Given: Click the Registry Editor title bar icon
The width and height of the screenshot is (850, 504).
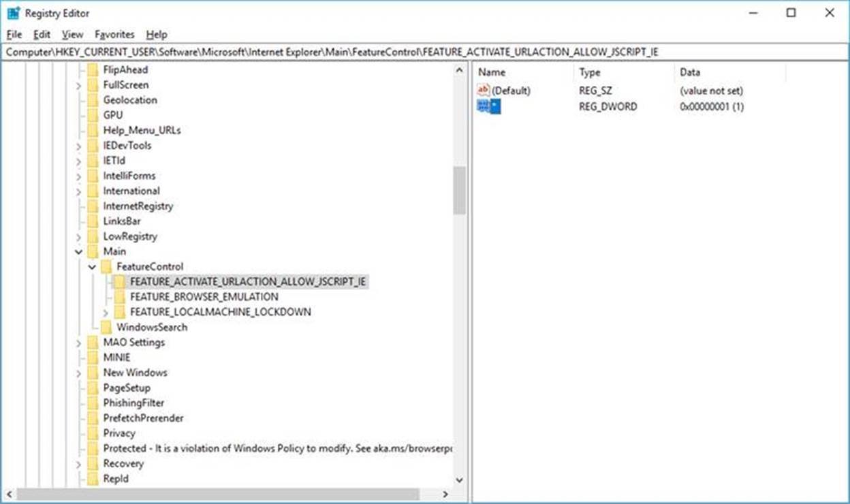Looking at the screenshot, I should point(14,13).
